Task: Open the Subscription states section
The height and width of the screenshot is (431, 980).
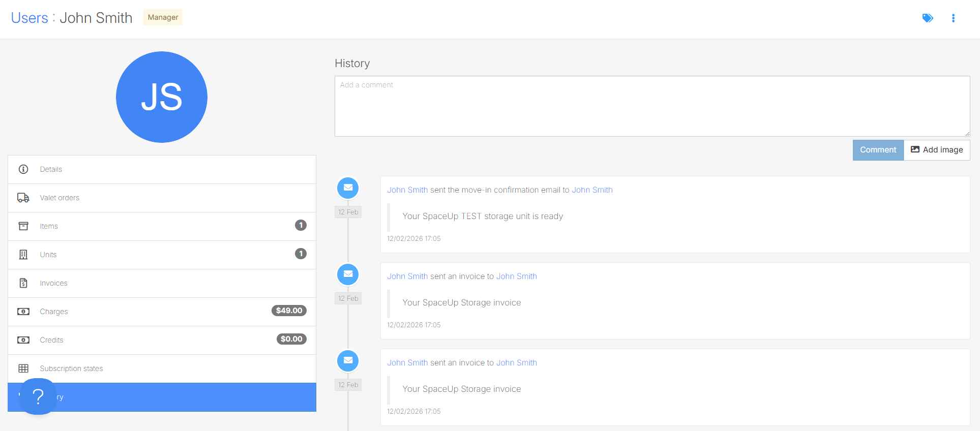Action: [162, 368]
